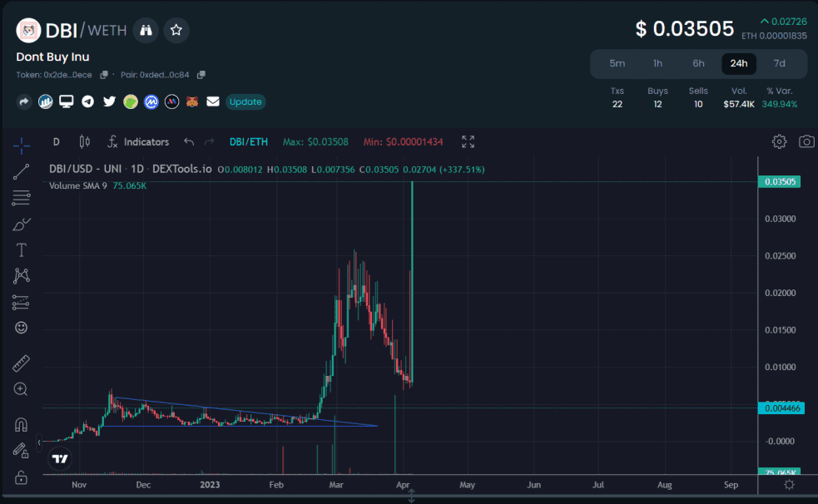Toggle lock all drawing tools
818x504 pixels.
[x=21, y=477]
